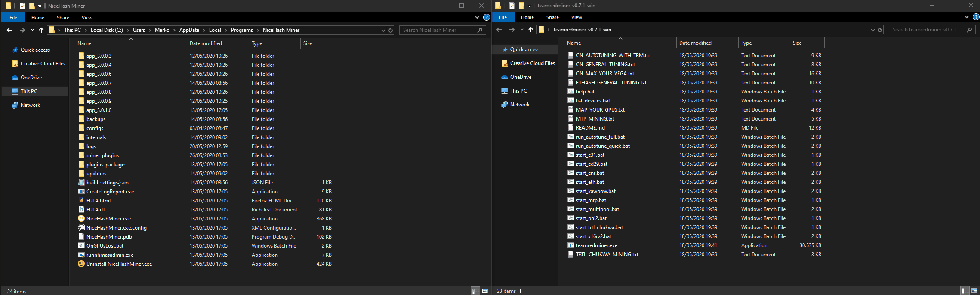Switch to large icons view in teamredminer window

[974, 291]
